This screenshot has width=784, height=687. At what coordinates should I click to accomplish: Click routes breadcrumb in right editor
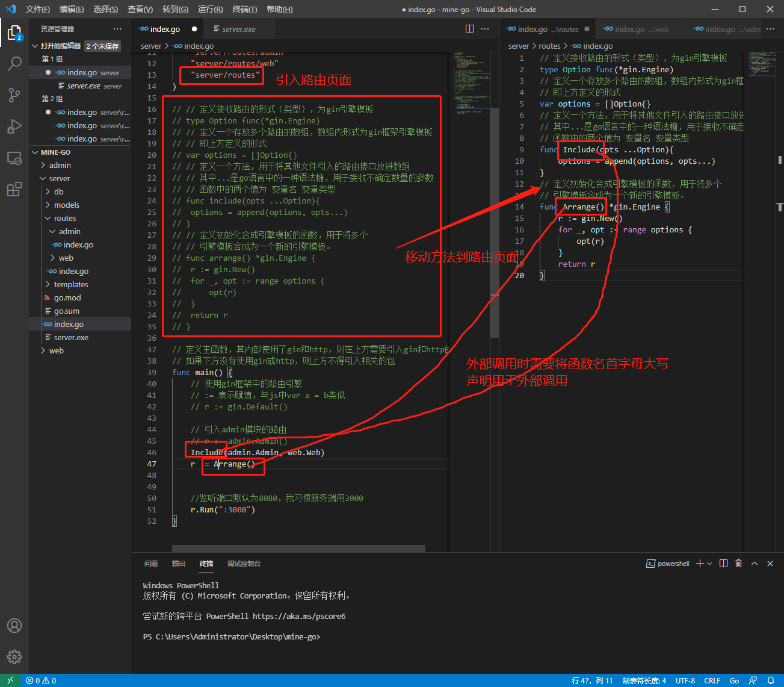[x=549, y=46]
